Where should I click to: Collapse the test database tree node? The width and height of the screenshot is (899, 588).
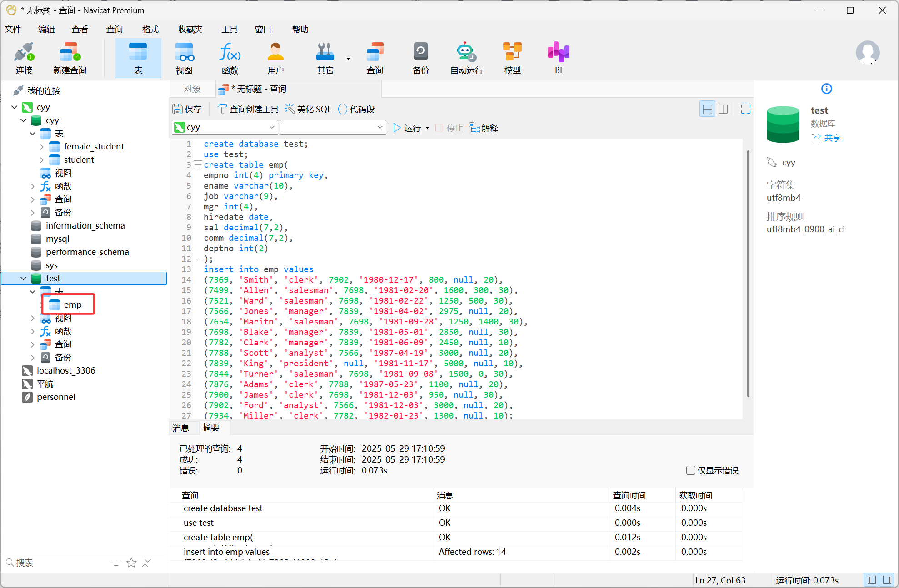coord(24,278)
